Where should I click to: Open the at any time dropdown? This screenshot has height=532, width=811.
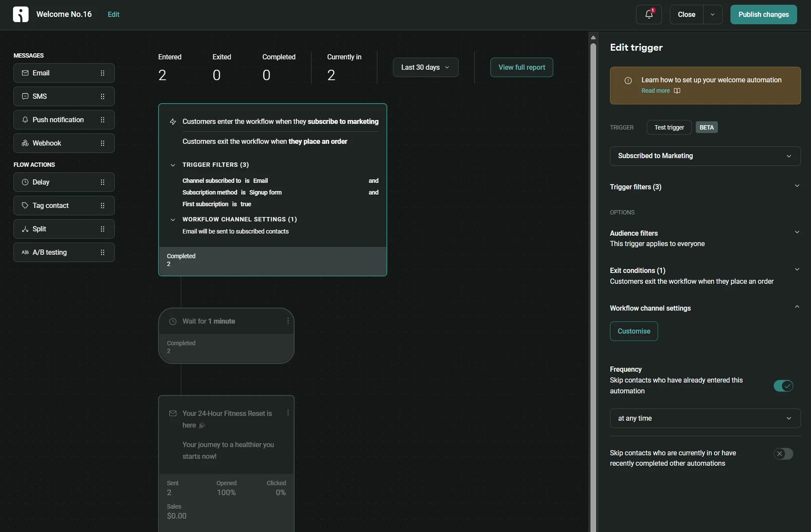pos(705,418)
